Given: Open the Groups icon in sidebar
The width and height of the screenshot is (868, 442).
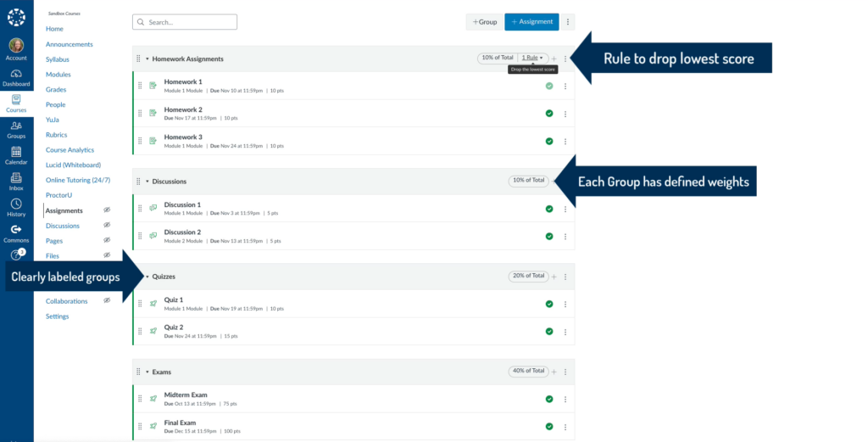Looking at the screenshot, I should [16, 129].
